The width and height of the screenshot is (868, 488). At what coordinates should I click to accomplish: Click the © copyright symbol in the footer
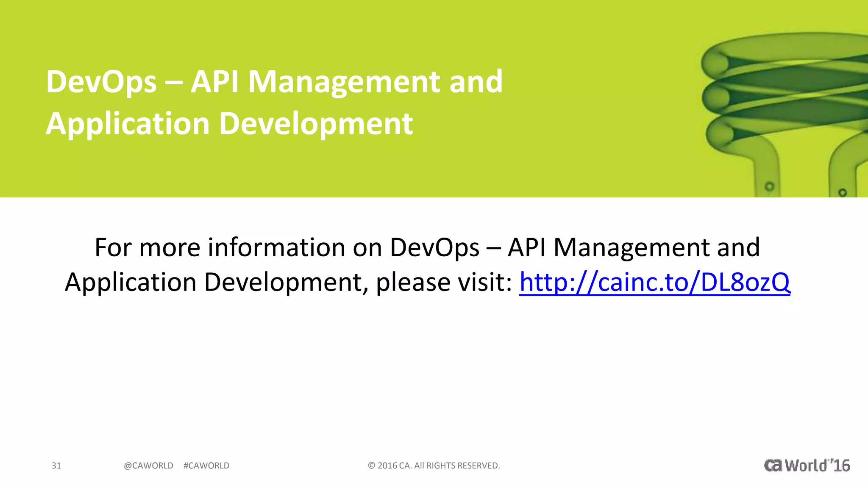click(x=372, y=466)
